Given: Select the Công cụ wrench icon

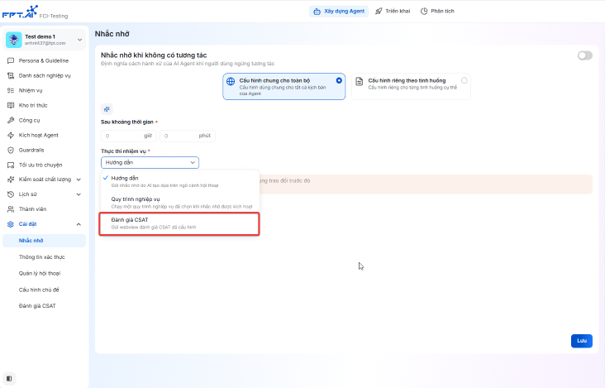Looking at the screenshot, I should pyautogui.click(x=10, y=120).
